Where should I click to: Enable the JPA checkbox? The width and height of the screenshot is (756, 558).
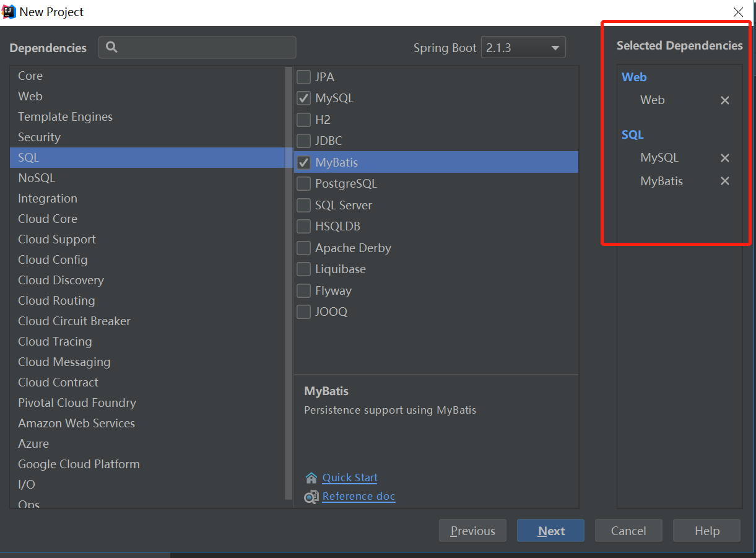[x=304, y=77]
